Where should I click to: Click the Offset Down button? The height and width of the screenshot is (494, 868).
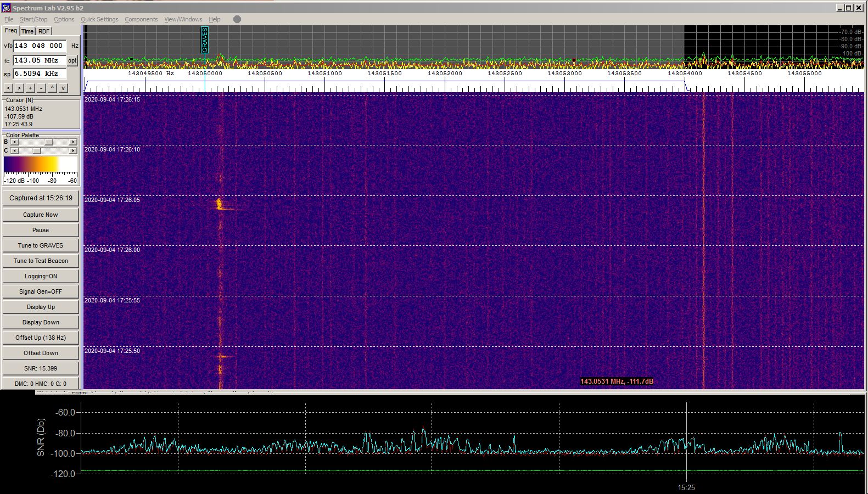[x=41, y=353]
